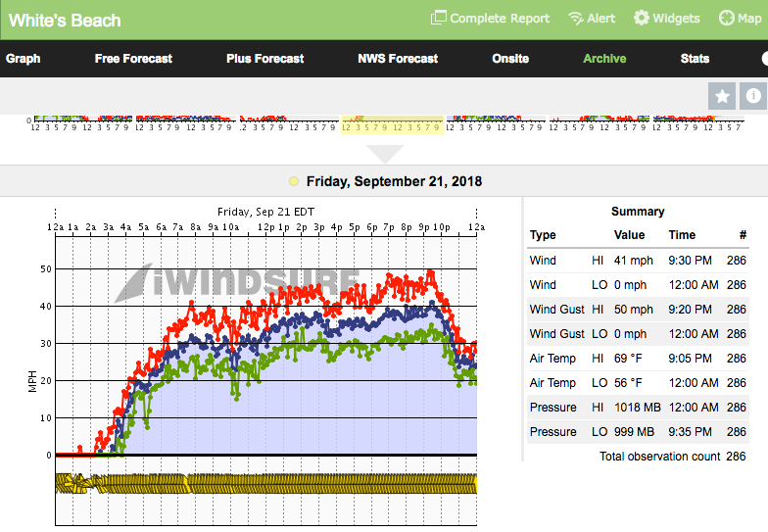The width and height of the screenshot is (768, 532).
Task: Click the MPH axis label
Action: [33, 382]
